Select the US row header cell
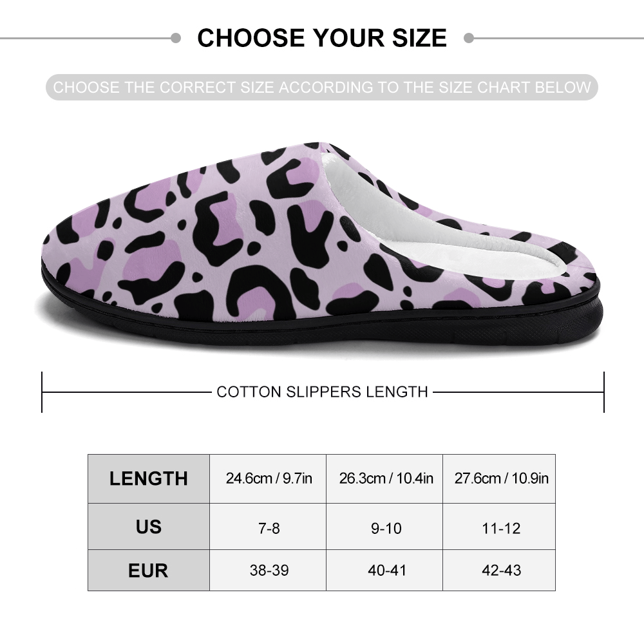This screenshot has width=644, height=644. tap(149, 527)
